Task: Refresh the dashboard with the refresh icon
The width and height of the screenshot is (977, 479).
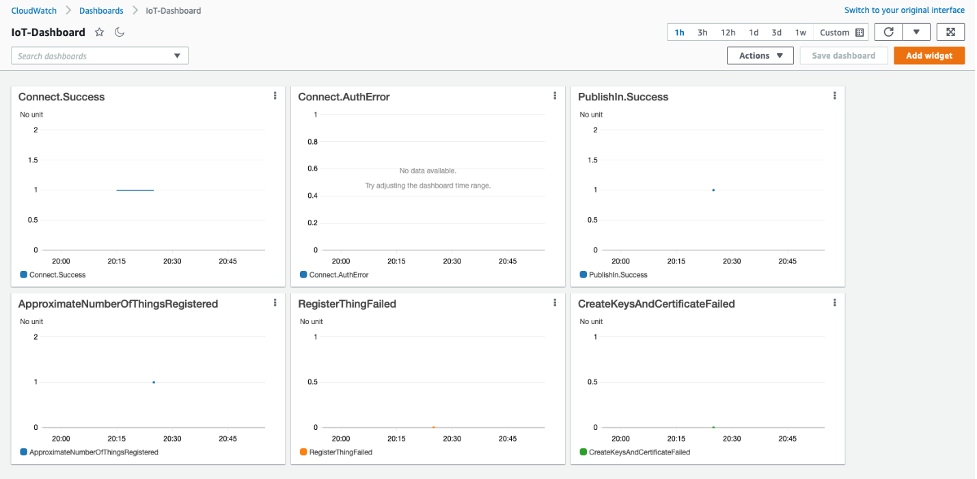Action: coord(889,32)
